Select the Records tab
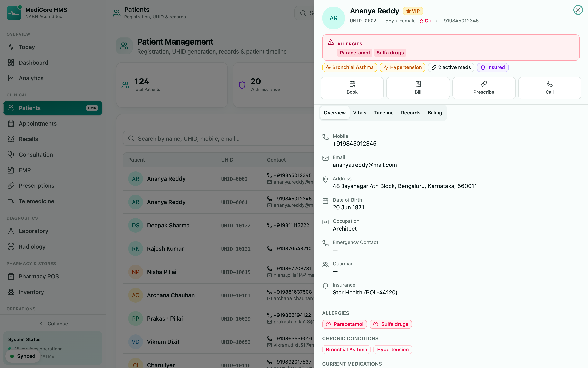The width and height of the screenshot is (588, 368). pyautogui.click(x=410, y=113)
